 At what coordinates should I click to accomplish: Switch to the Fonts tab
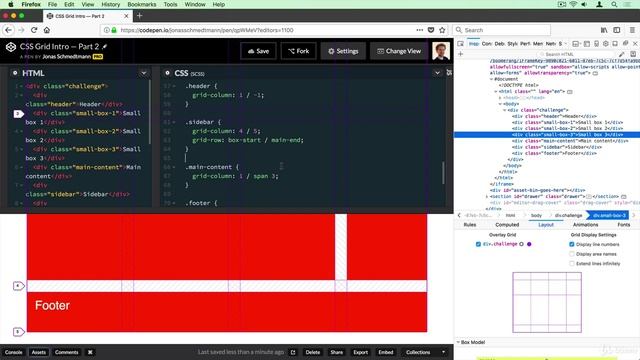point(623,225)
